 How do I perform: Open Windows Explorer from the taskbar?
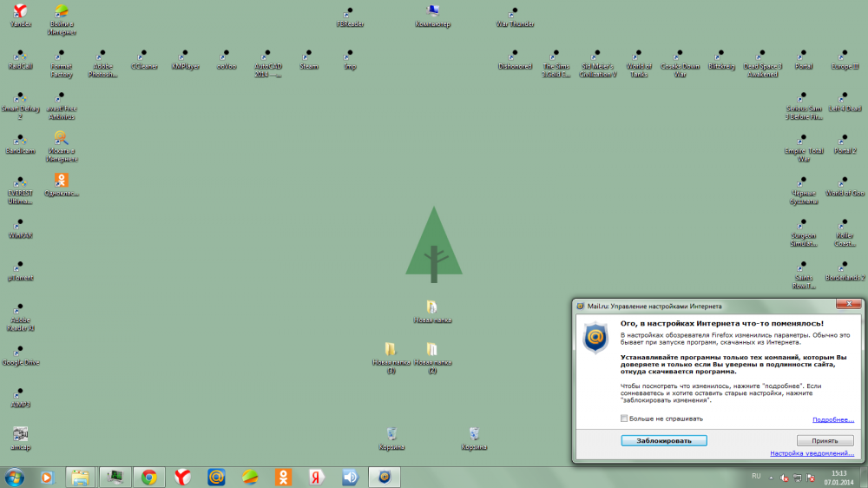tap(80, 477)
